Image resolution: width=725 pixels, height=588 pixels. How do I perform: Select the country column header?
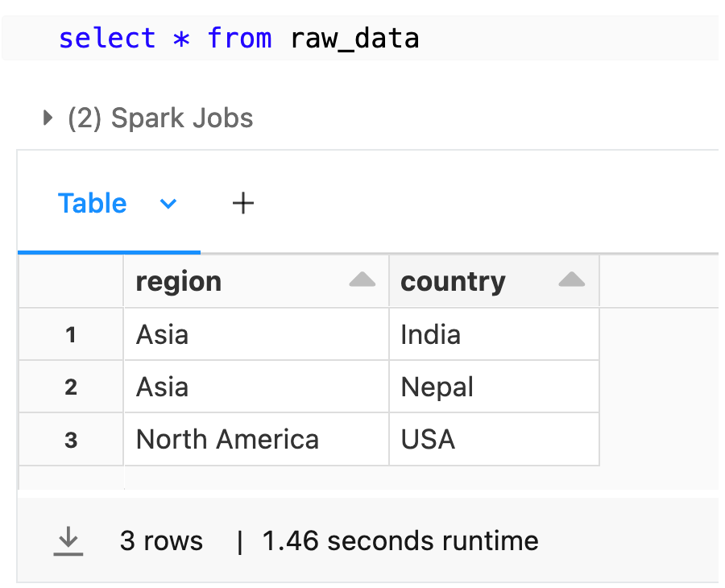(x=453, y=281)
